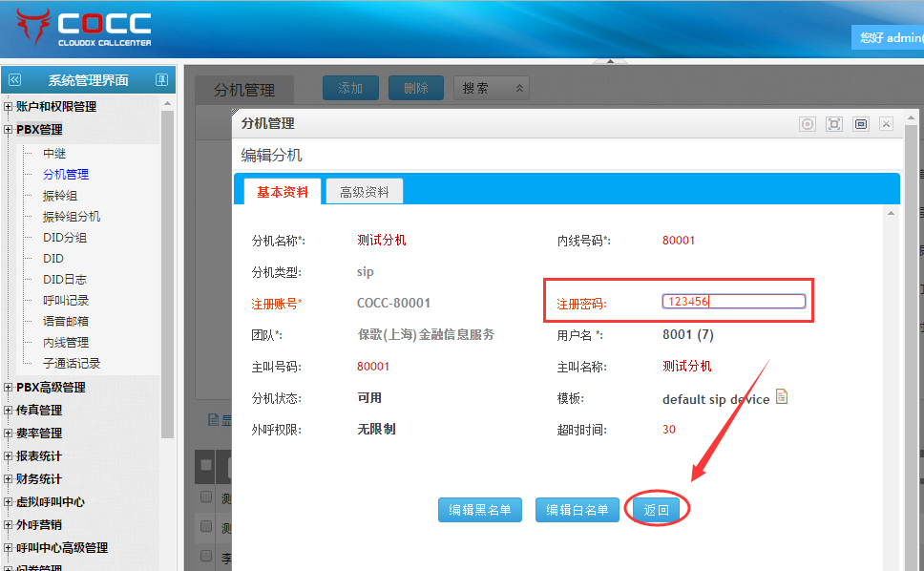Switch to the 高级资料 tab

[x=365, y=192]
